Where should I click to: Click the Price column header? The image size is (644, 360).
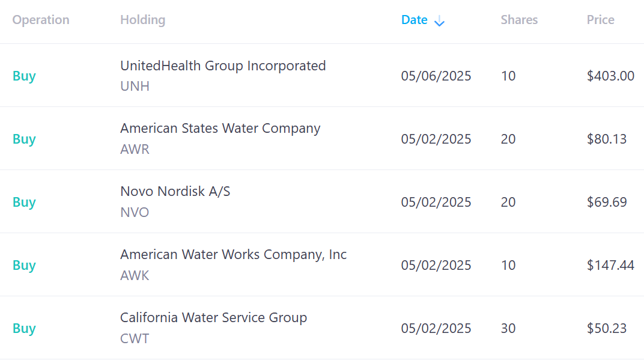(x=601, y=20)
